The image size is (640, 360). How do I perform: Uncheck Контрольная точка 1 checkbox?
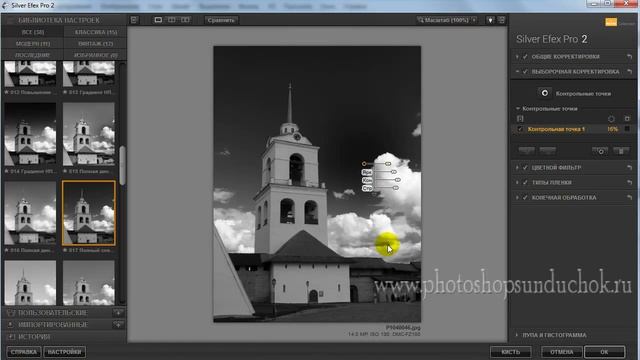click(x=520, y=129)
